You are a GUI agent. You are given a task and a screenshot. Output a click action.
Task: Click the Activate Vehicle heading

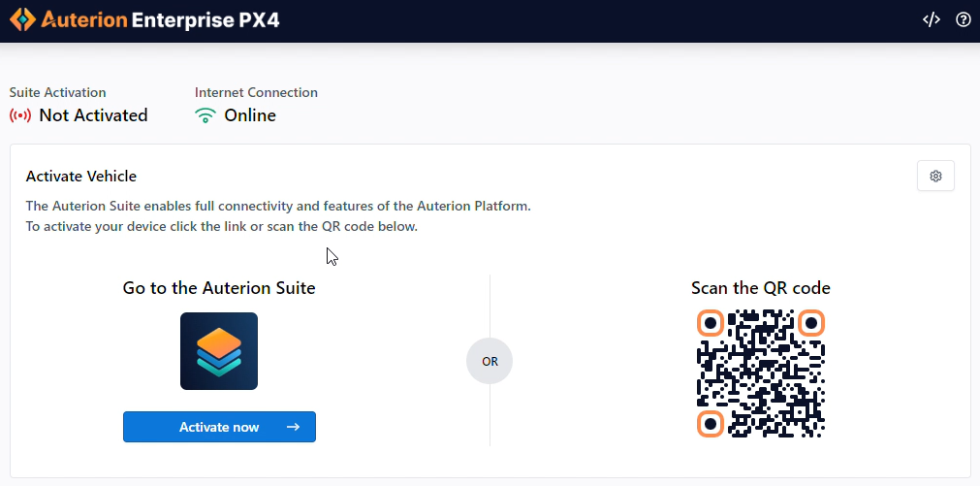pos(81,177)
